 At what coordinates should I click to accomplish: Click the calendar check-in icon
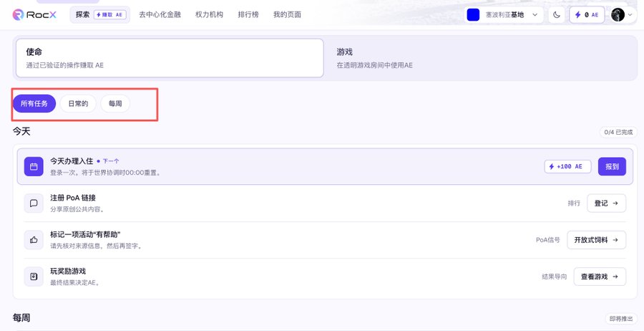(x=34, y=166)
